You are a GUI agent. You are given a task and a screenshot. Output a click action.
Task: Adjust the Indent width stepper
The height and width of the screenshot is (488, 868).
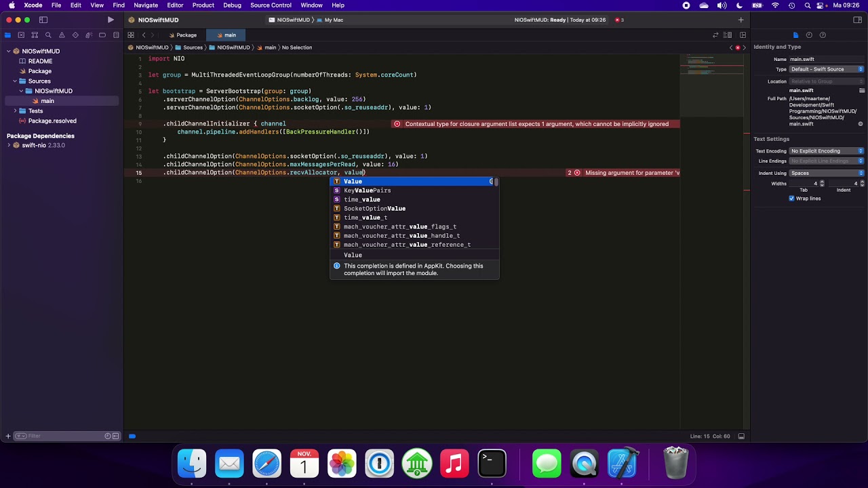[x=862, y=184]
